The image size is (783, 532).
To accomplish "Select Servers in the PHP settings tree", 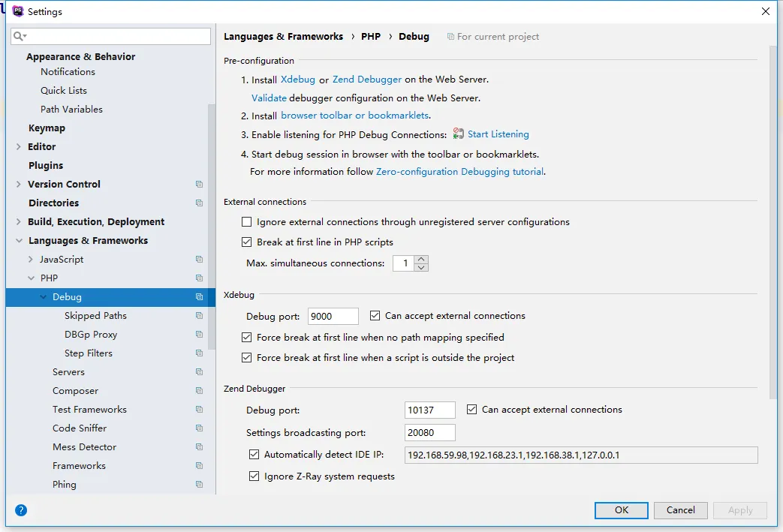I will (68, 372).
